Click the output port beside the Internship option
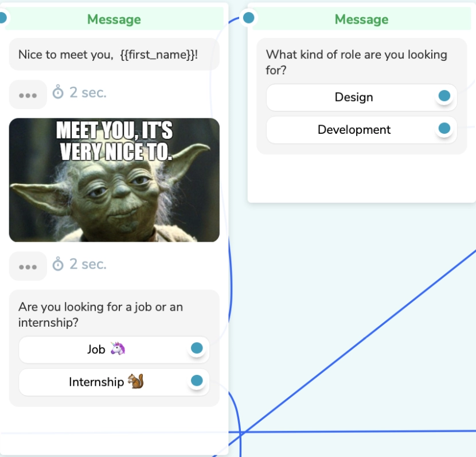The height and width of the screenshot is (457, 476). pos(196,381)
